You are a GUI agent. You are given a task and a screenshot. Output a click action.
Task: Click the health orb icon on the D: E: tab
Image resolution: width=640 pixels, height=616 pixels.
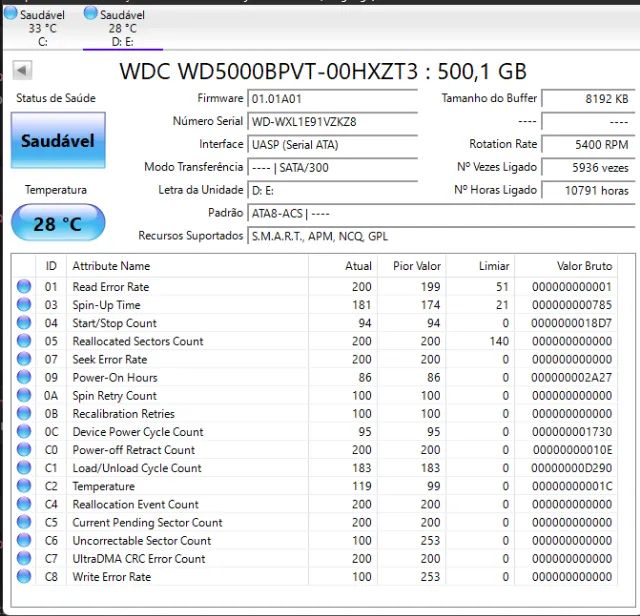coord(91,13)
